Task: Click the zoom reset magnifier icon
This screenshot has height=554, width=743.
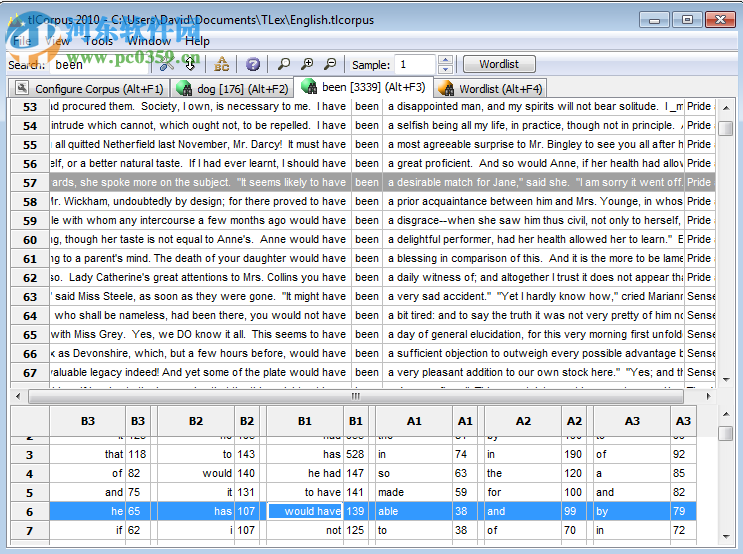Action: (x=284, y=64)
